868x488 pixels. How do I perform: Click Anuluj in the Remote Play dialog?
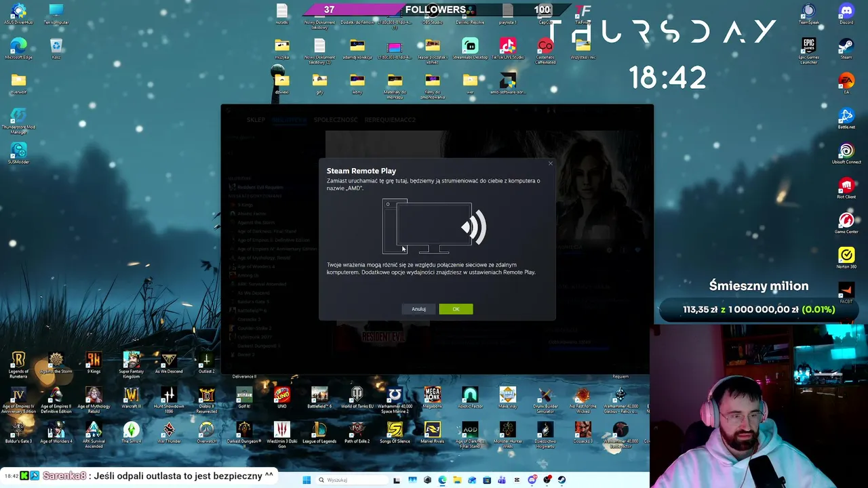click(x=418, y=309)
